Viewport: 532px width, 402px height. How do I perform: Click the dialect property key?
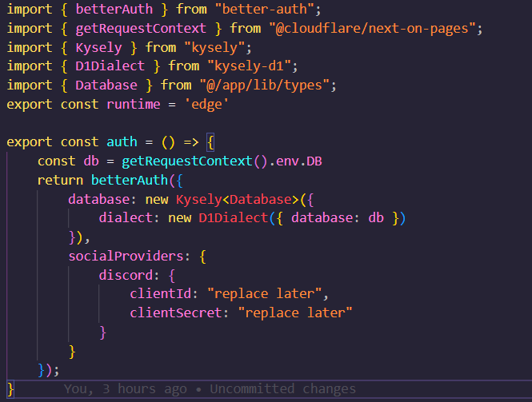coord(126,217)
